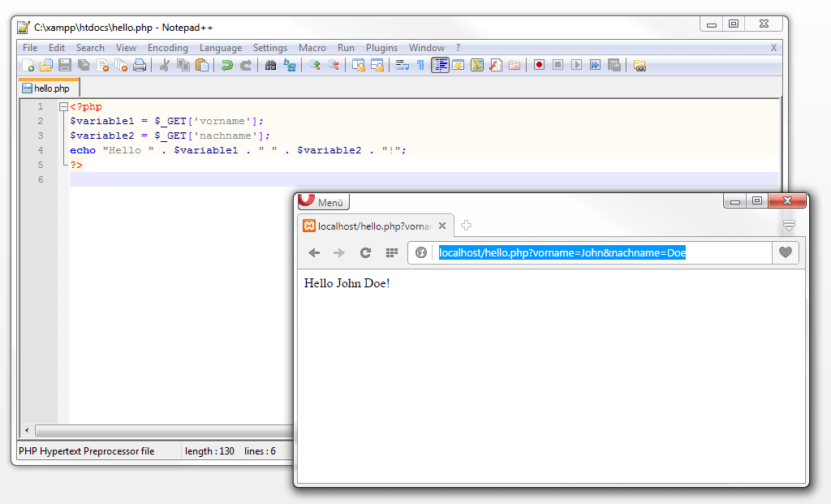Click line 6 in the editor
Screen dimensions: 831x504
424,179
